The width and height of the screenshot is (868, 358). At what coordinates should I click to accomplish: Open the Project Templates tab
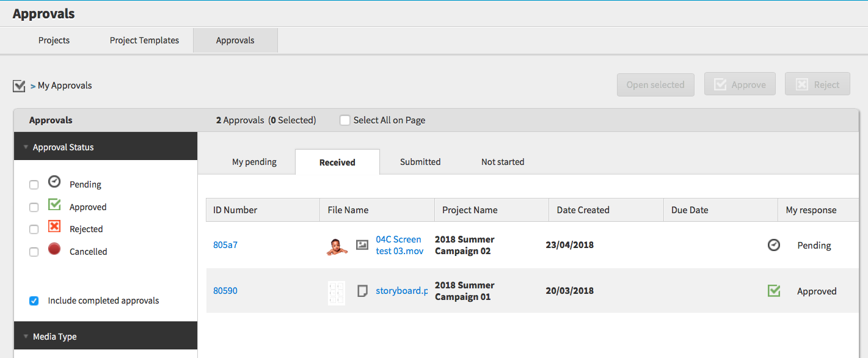click(x=144, y=40)
